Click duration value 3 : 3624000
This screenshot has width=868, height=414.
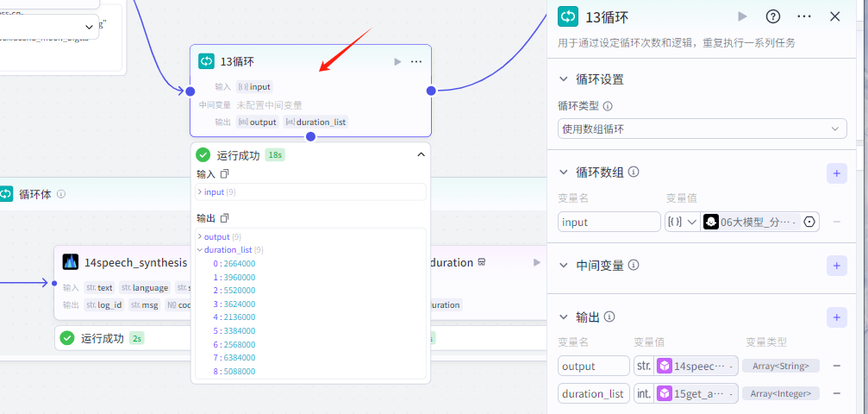click(234, 304)
